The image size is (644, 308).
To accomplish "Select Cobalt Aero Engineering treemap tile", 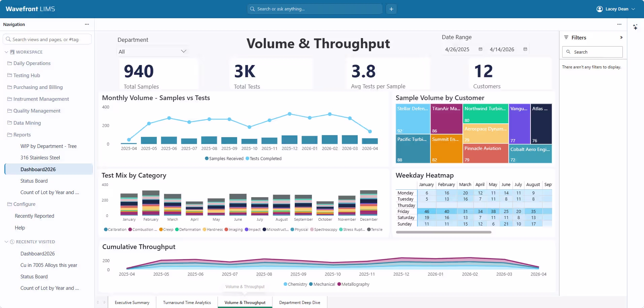I will pyautogui.click(x=530, y=154).
